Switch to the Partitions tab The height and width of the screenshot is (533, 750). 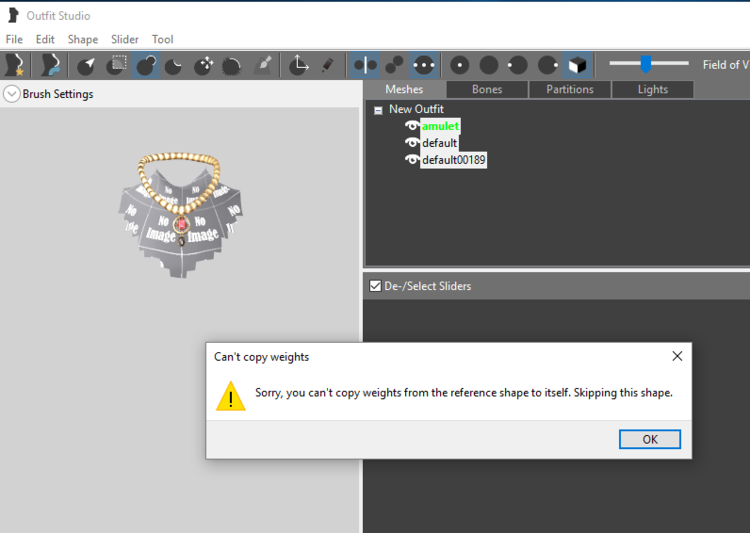tap(570, 89)
